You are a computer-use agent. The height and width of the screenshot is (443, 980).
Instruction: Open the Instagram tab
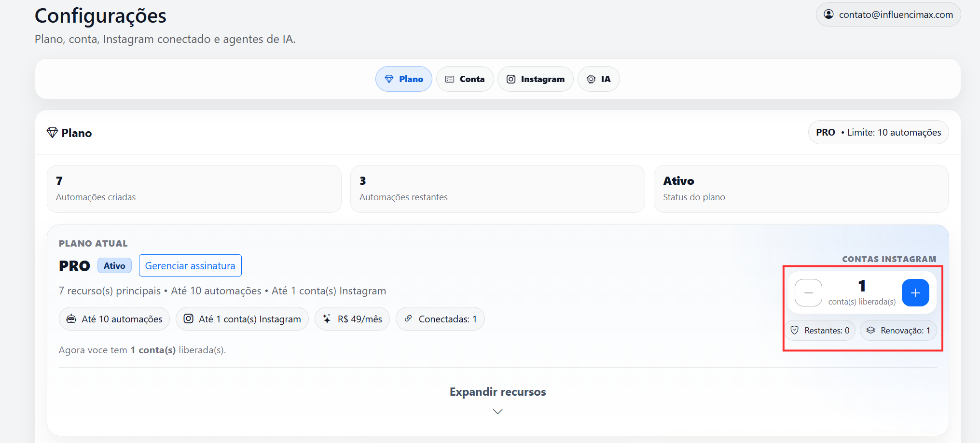[535, 79]
